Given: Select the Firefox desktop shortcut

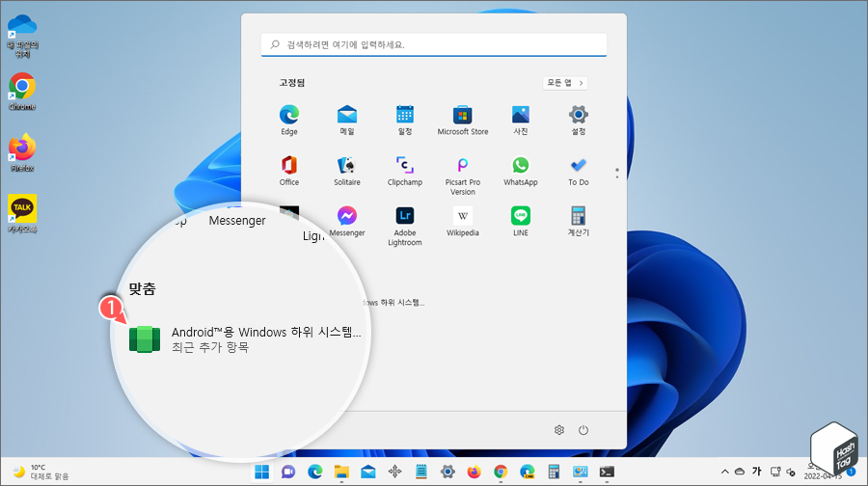Looking at the screenshot, I should click(x=22, y=152).
